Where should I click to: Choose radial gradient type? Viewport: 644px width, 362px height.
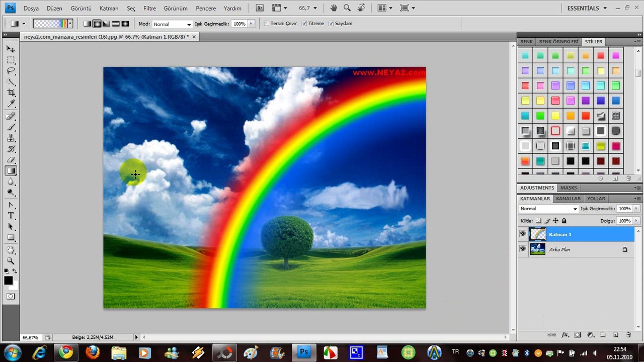pyautogui.click(x=97, y=24)
